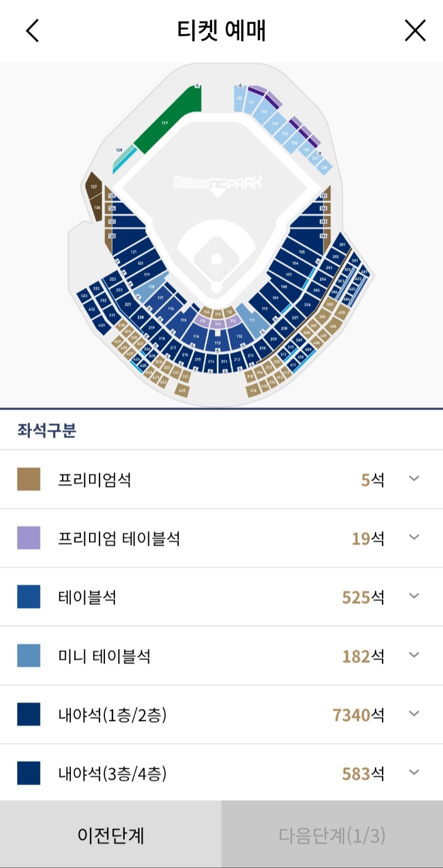Select light blue section 118
443x868 pixels.
coord(151,286)
